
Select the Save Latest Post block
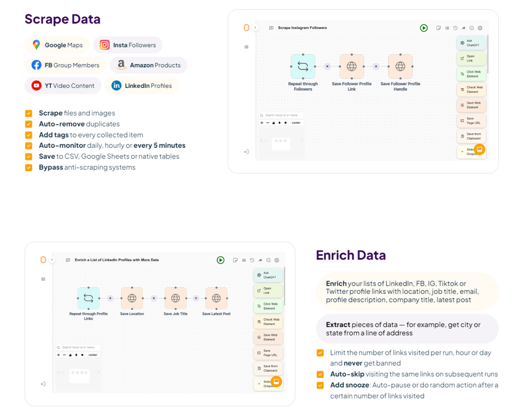click(216, 298)
